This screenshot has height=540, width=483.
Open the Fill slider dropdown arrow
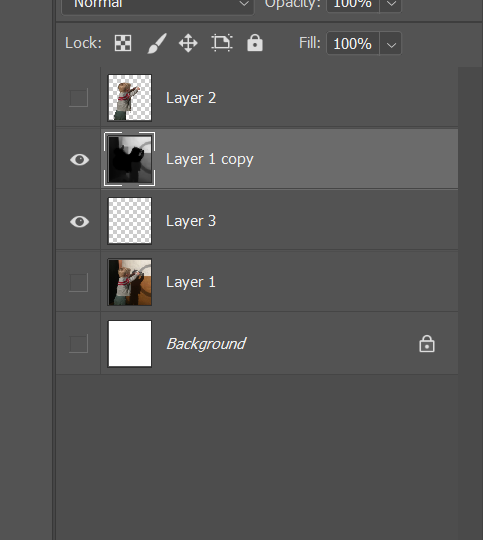pos(391,43)
